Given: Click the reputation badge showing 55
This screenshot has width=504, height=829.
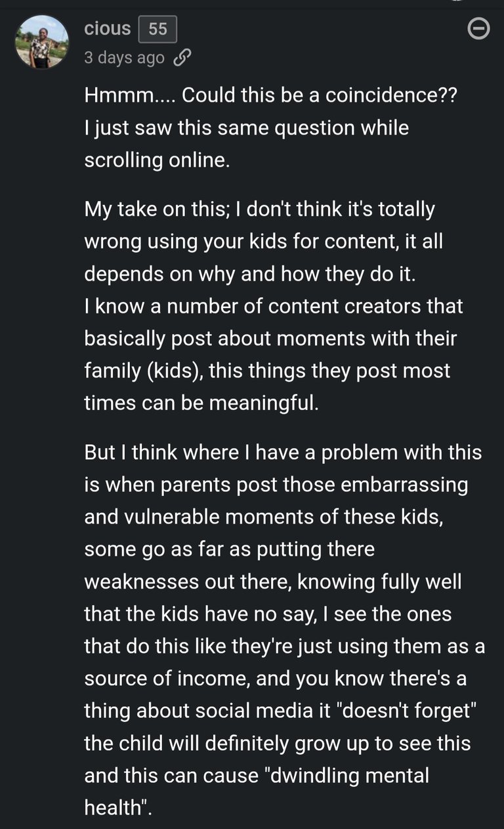Looking at the screenshot, I should coord(157,29).
